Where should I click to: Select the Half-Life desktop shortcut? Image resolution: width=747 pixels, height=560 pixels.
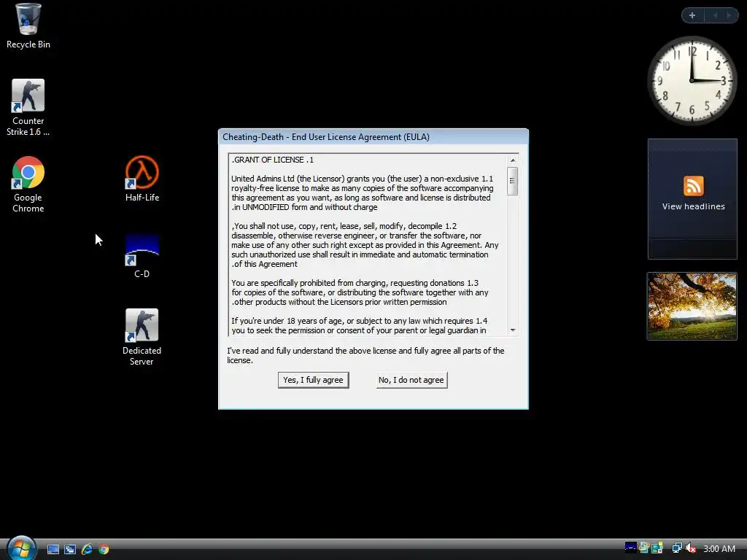coord(142,179)
